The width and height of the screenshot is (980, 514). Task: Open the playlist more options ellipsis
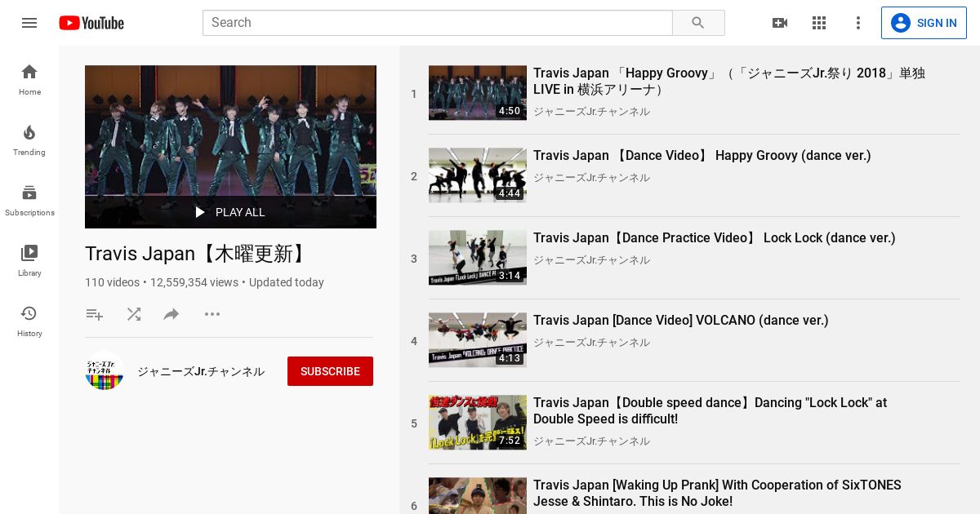pos(212,314)
